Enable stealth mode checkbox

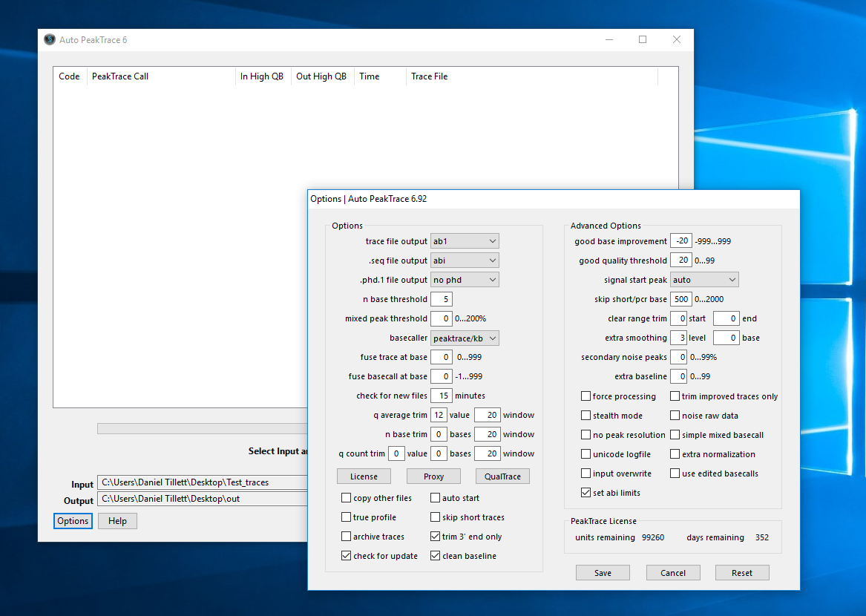pyautogui.click(x=586, y=416)
